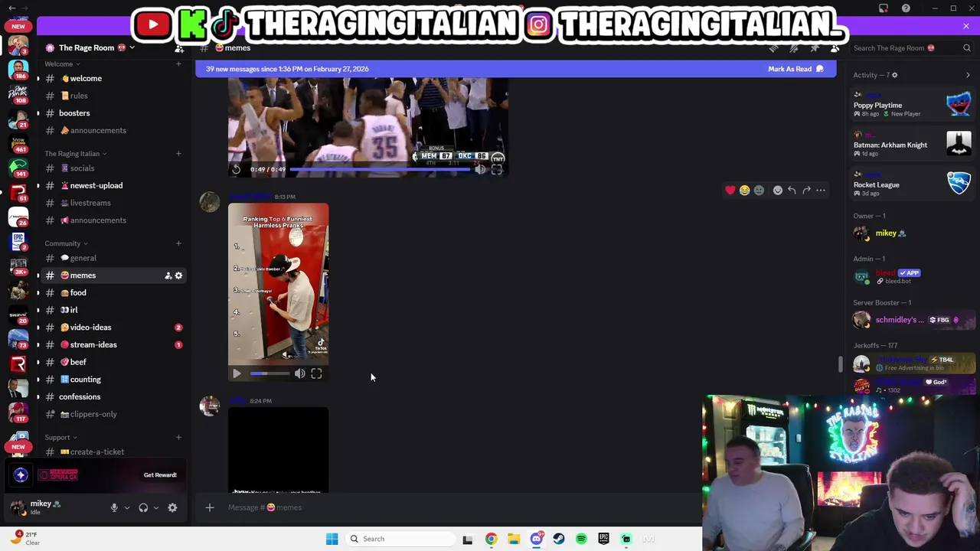
Task: Open User Settings gear near mikey
Action: [x=172, y=507]
